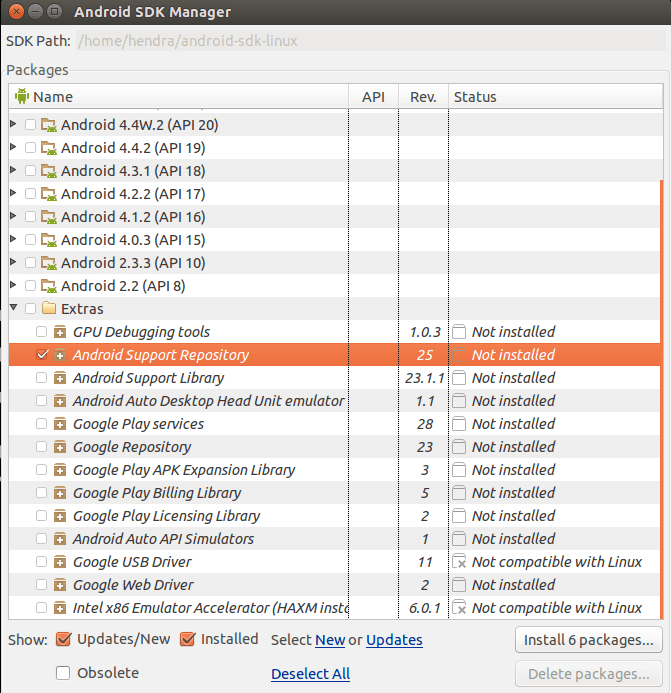Uncheck the Android Support Repository checkbox
Viewport: 671px width, 693px height.
tap(42, 354)
